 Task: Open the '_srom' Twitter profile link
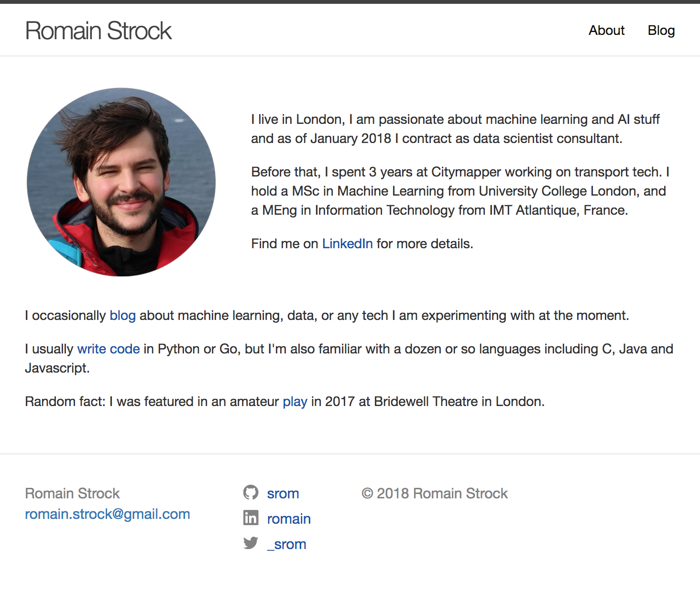pos(286,544)
